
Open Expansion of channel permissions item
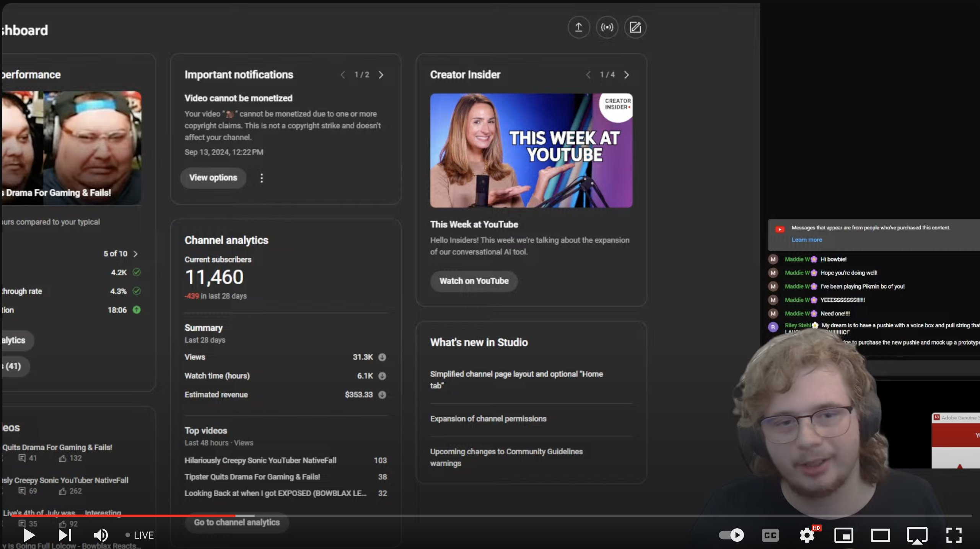tap(488, 419)
